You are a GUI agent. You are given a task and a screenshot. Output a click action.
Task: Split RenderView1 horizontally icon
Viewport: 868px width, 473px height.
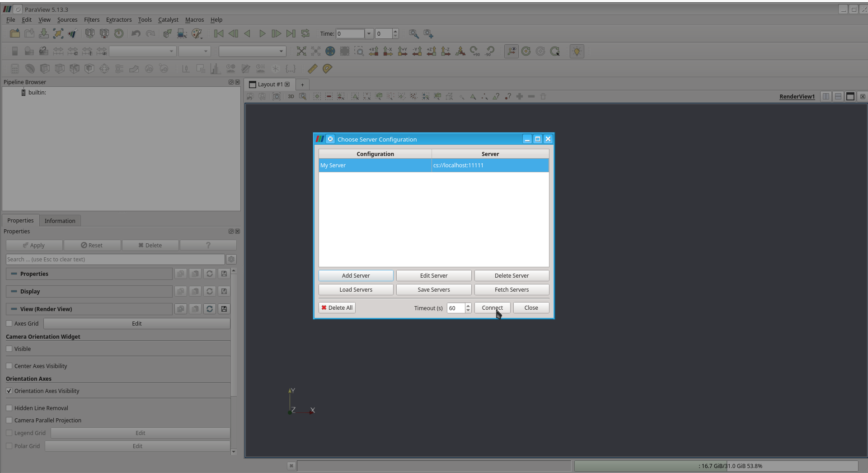tap(826, 96)
